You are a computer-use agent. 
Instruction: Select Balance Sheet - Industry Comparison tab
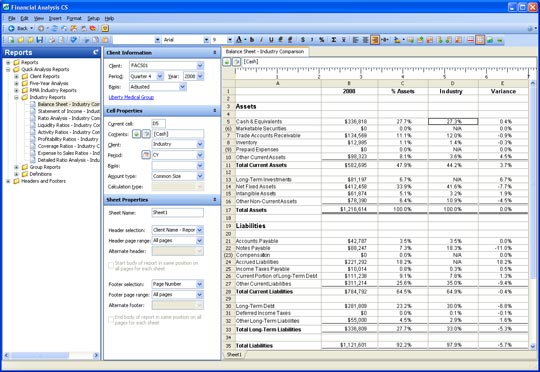coord(265,52)
